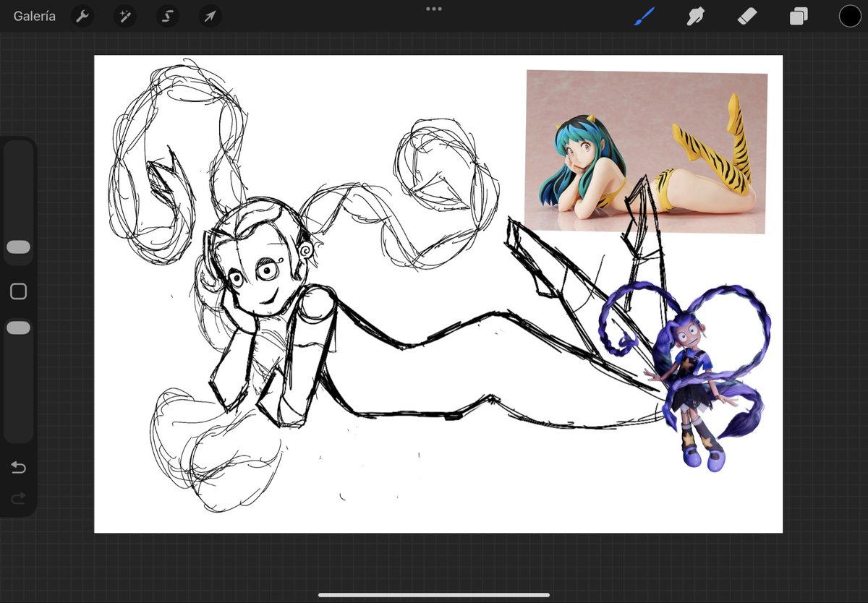Open the Layers panel
Image resolution: width=868 pixels, height=603 pixels.
click(799, 16)
